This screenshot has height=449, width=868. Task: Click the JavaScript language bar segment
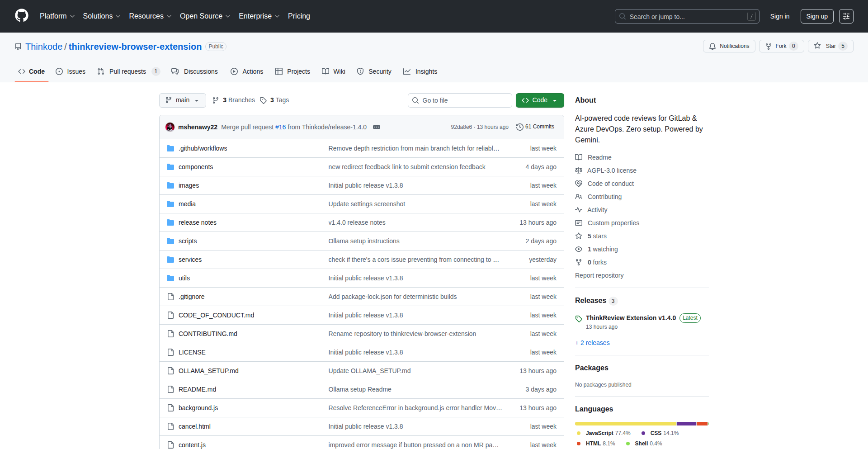(625, 424)
